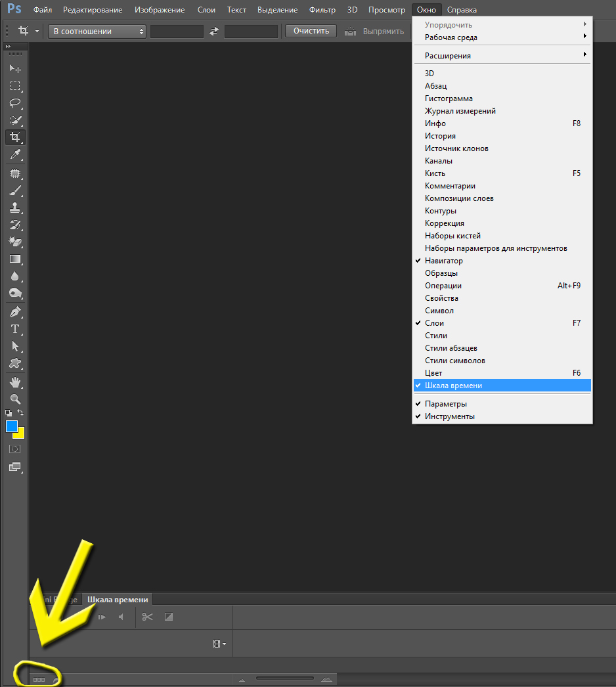616x687 pixels.
Task: Select the Custom Shape tool
Action: (15, 363)
